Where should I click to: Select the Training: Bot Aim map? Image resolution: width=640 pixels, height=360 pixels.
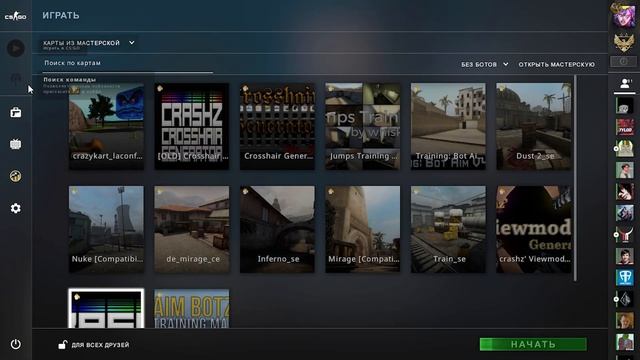pos(448,127)
